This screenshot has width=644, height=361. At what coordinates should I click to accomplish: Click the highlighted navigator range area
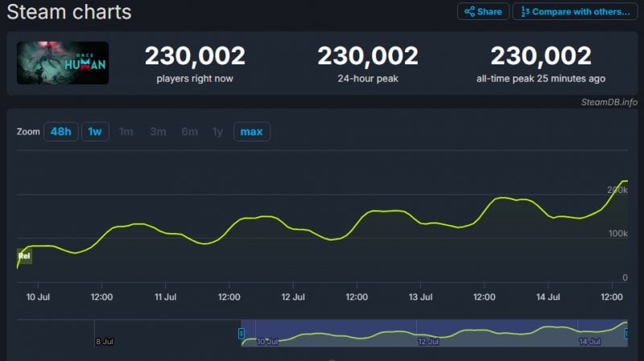coord(435,333)
